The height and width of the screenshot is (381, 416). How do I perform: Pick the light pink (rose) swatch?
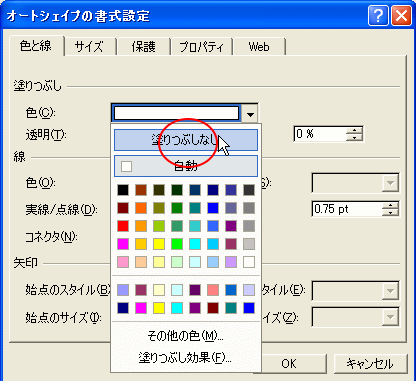pyautogui.click(x=123, y=262)
